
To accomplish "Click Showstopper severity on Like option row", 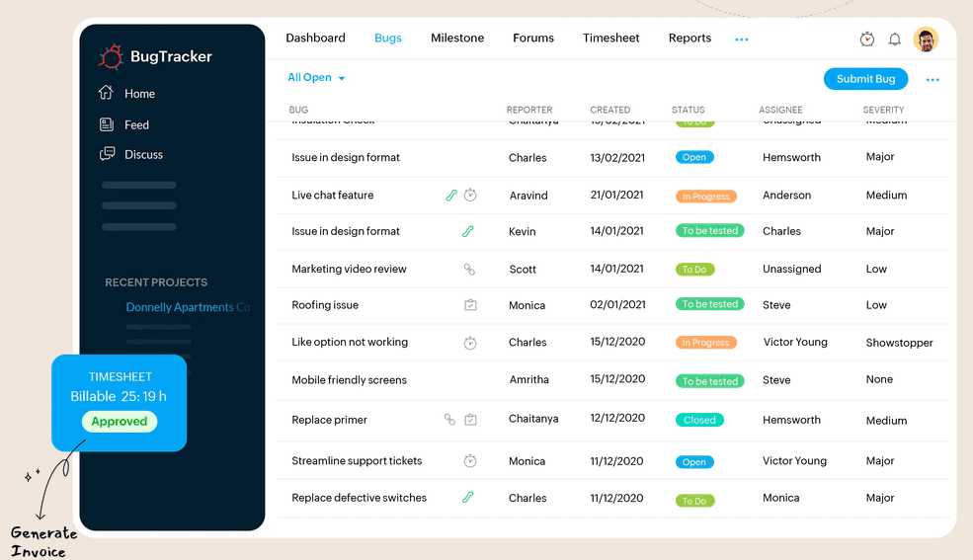I will 899,343.
